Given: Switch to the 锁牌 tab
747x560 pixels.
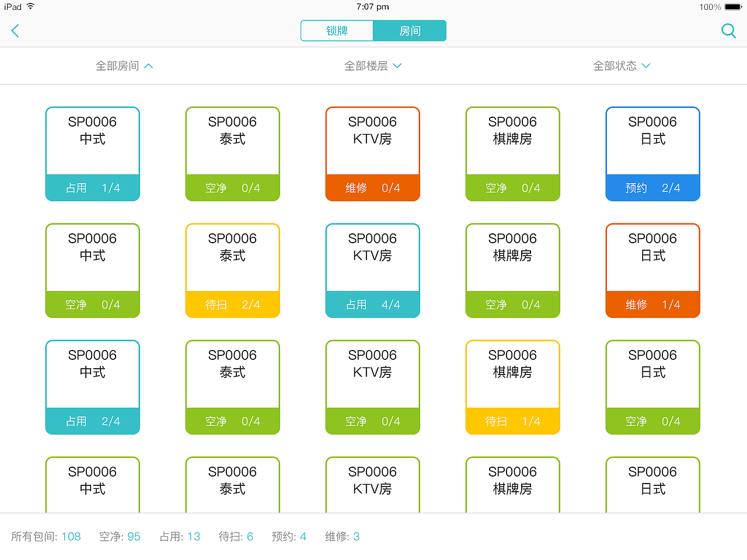Looking at the screenshot, I should 337,30.
